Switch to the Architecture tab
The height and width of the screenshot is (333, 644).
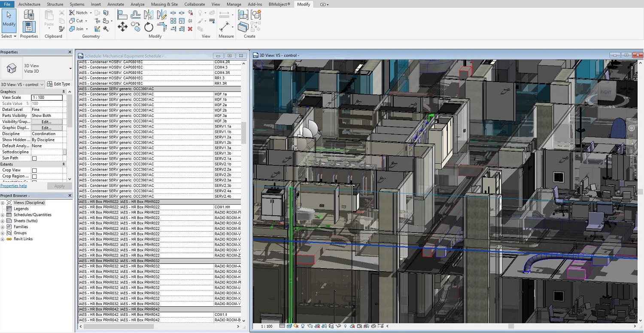[30, 4]
